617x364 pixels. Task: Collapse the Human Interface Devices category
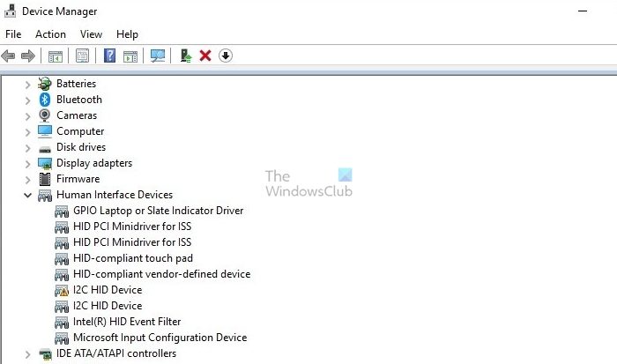[x=27, y=195]
